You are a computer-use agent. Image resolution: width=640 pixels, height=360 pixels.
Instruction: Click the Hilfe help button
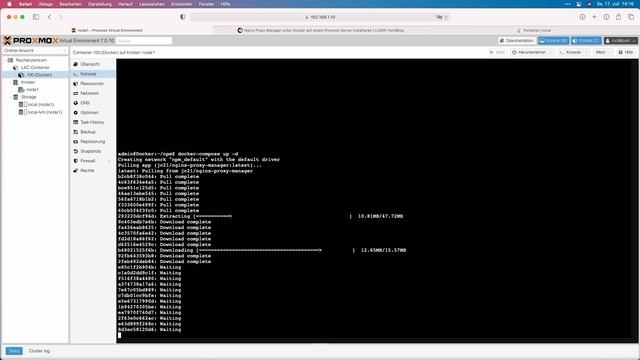[625, 52]
